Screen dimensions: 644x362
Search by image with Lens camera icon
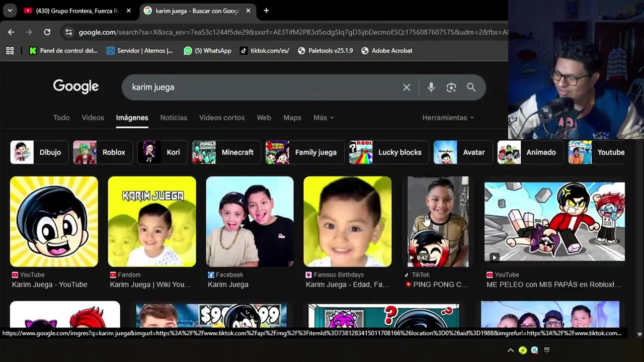[451, 87]
